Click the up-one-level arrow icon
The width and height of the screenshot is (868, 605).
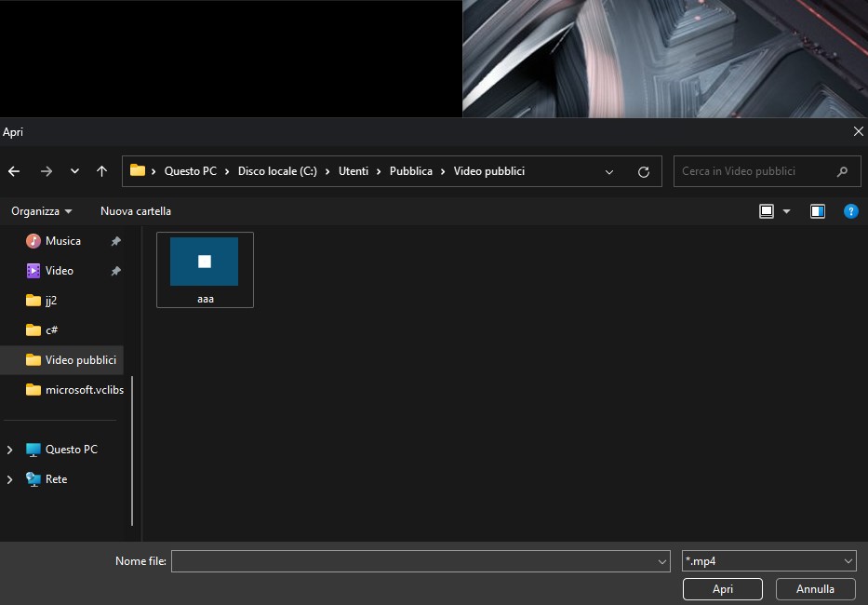click(101, 172)
